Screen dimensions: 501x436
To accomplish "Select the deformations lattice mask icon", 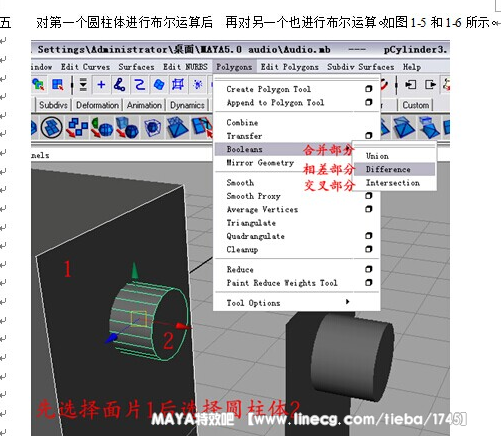I will (178, 85).
